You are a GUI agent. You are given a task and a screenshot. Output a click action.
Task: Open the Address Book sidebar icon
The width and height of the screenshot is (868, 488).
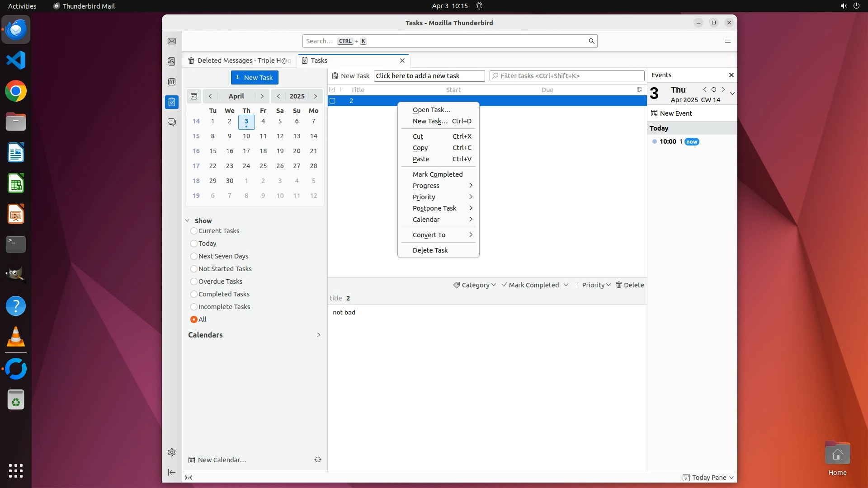172,61
